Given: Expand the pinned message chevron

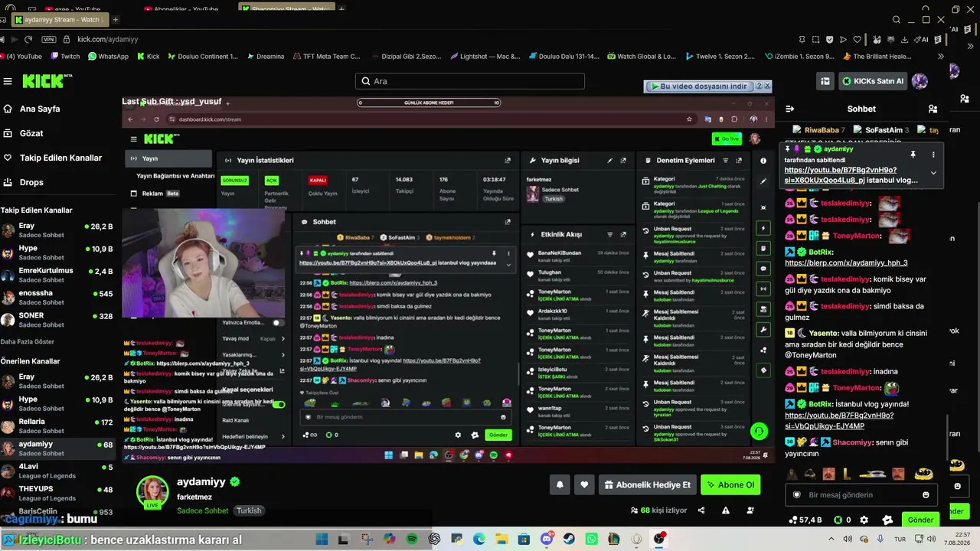Looking at the screenshot, I should click(933, 173).
